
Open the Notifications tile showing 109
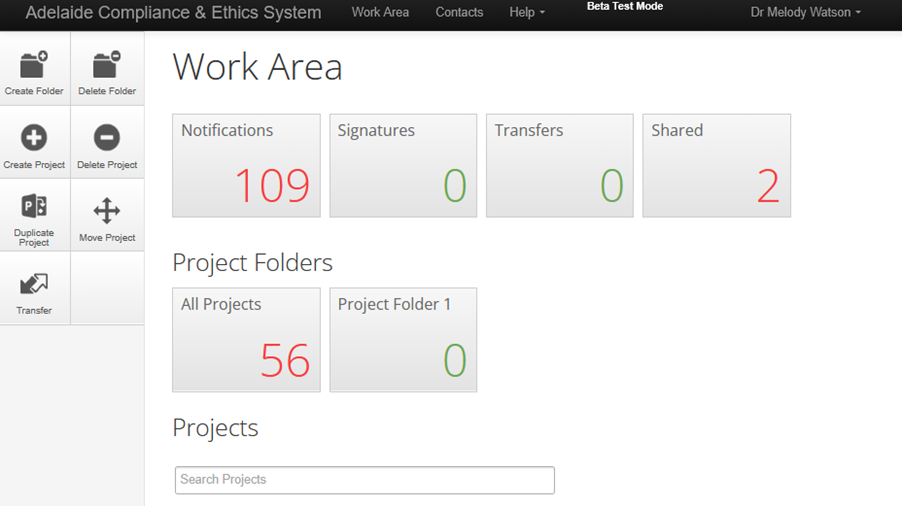246,166
